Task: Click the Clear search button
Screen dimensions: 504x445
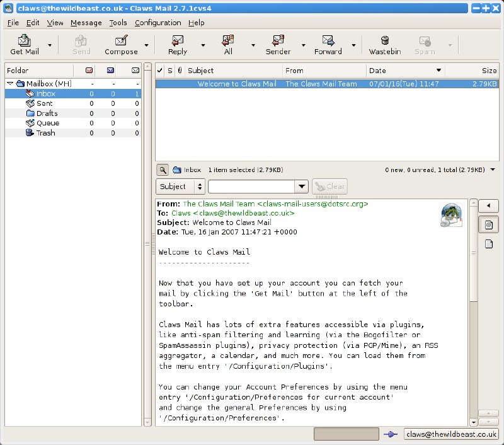Action: pyautogui.click(x=329, y=187)
